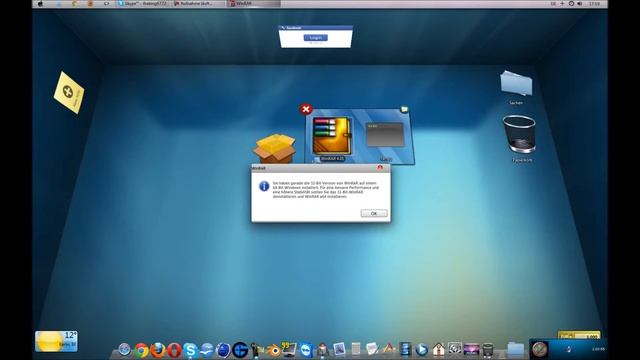Click the yellow sticky note plus icon
Image resolution: width=640 pixels, height=360 pixels.
(x=69, y=92)
